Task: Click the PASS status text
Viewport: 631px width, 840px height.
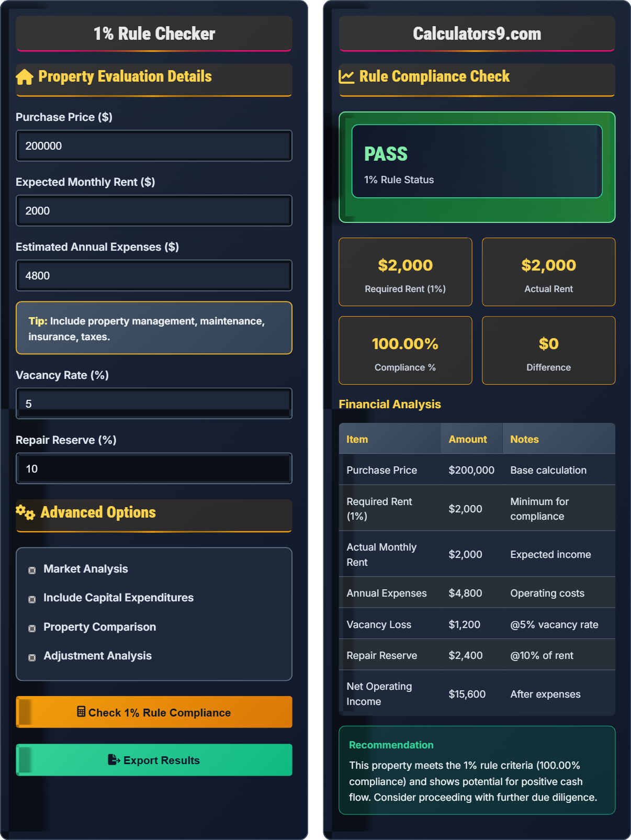Action: [x=386, y=154]
